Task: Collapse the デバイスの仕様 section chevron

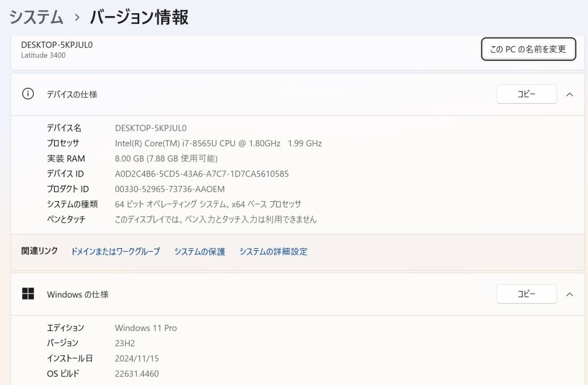Action: [x=569, y=94]
